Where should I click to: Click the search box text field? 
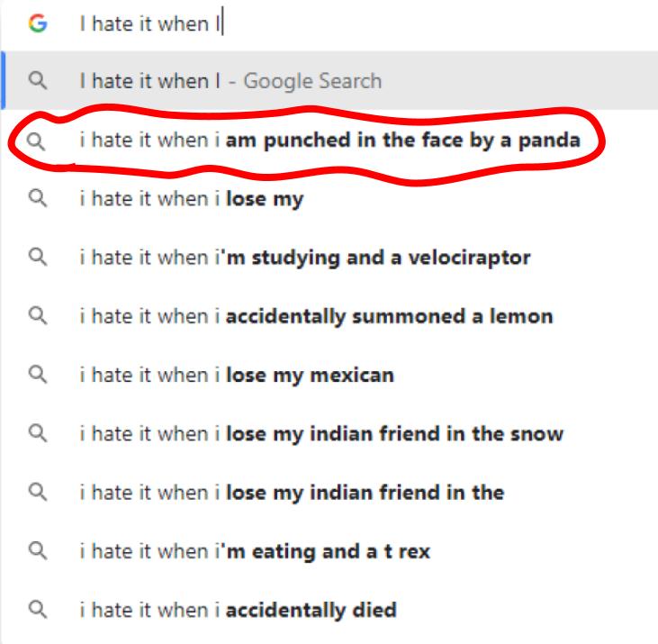pos(360,23)
